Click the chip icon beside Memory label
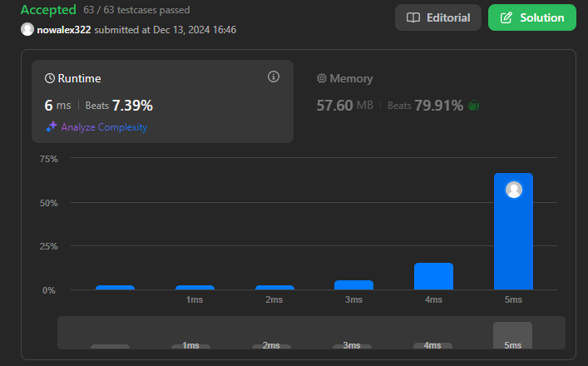The height and width of the screenshot is (366, 588). point(322,78)
